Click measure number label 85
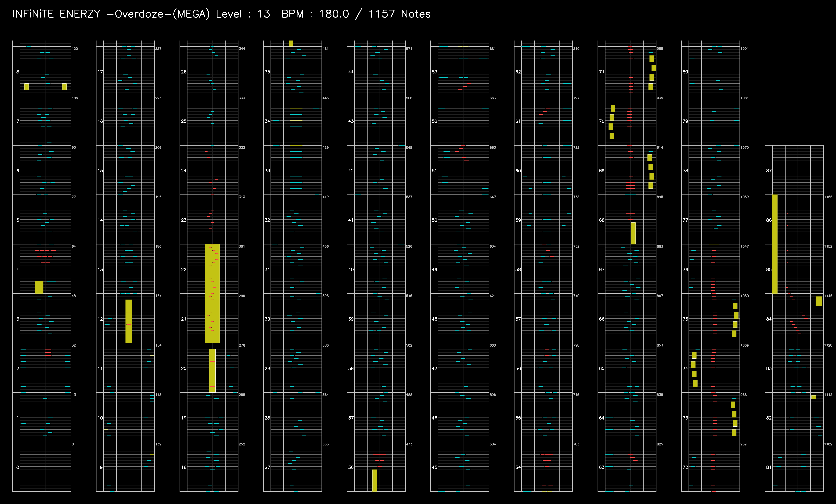Screen dimensions: 836x504 coord(769,270)
